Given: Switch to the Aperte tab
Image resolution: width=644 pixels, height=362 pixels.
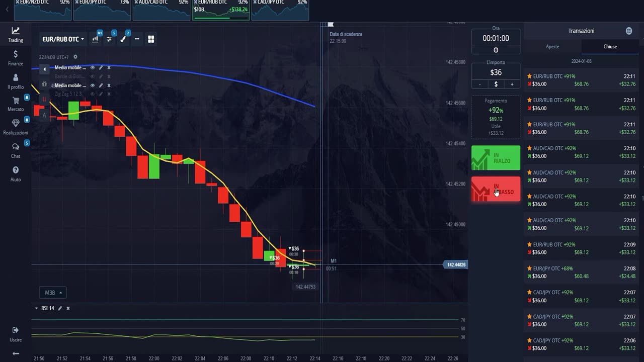Looking at the screenshot, I should coord(552,46).
